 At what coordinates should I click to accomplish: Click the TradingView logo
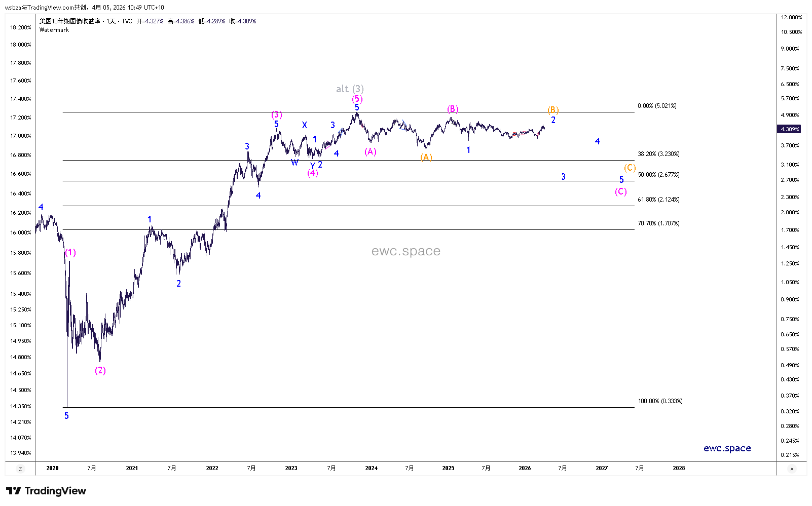click(46, 491)
